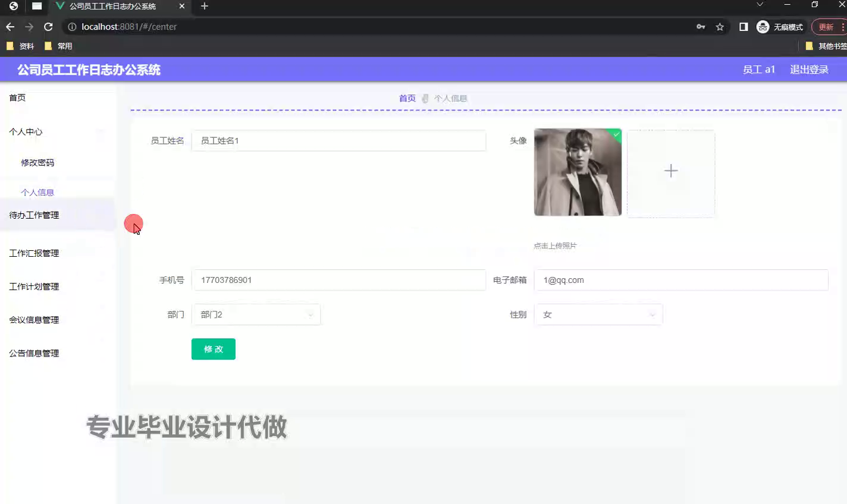The width and height of the screenshot is (847, 504).
Task: Go back with the browser back arrow
Action: tap(10, 27)
